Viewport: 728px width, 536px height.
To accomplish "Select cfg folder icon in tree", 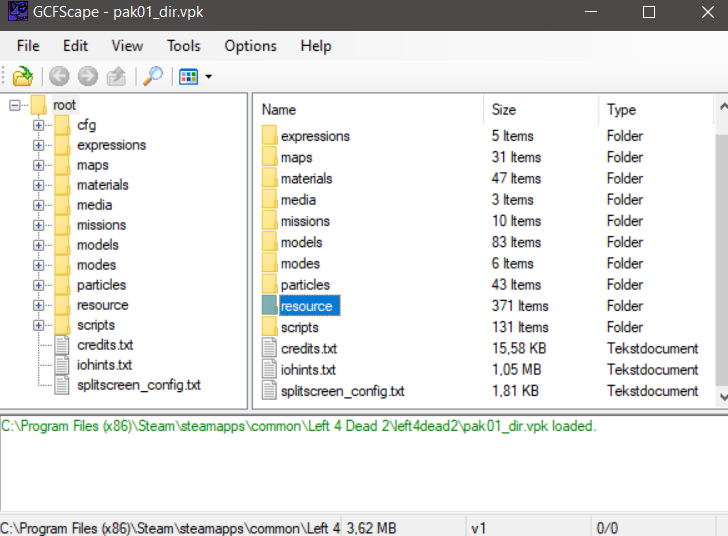I will [x=62, y=125].
